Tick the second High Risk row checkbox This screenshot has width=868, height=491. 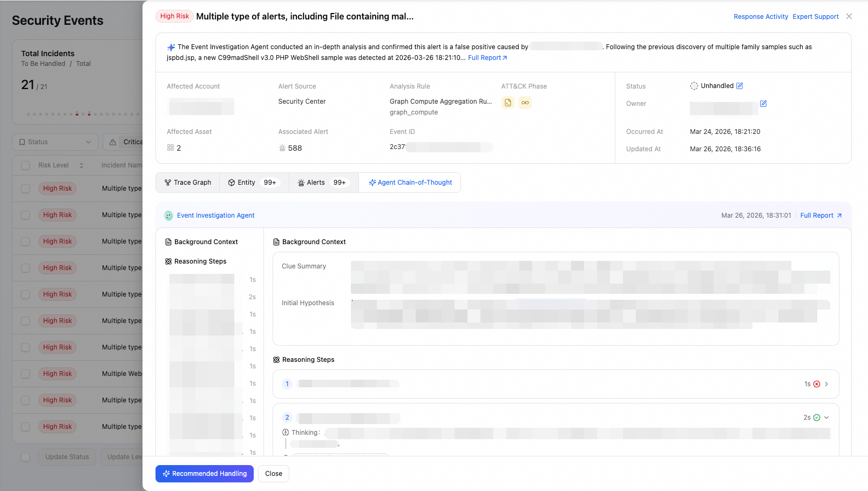25,215
